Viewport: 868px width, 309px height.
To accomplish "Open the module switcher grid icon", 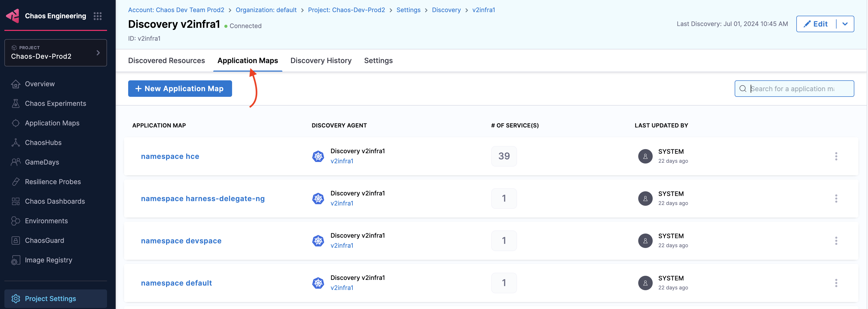I will point(97,16).
